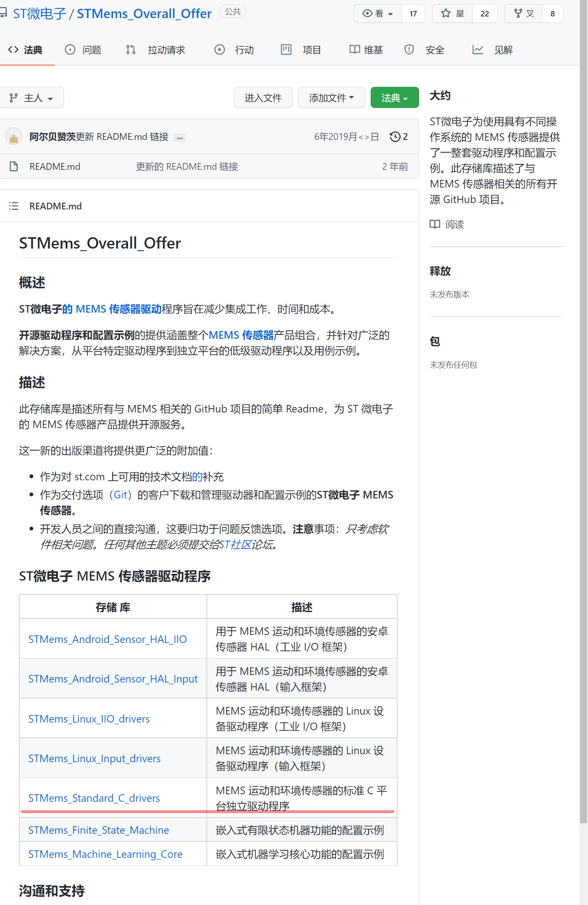Open the 项目 projects tab
The height and width of the screenshot is (905, 588).
pos(301,50)
